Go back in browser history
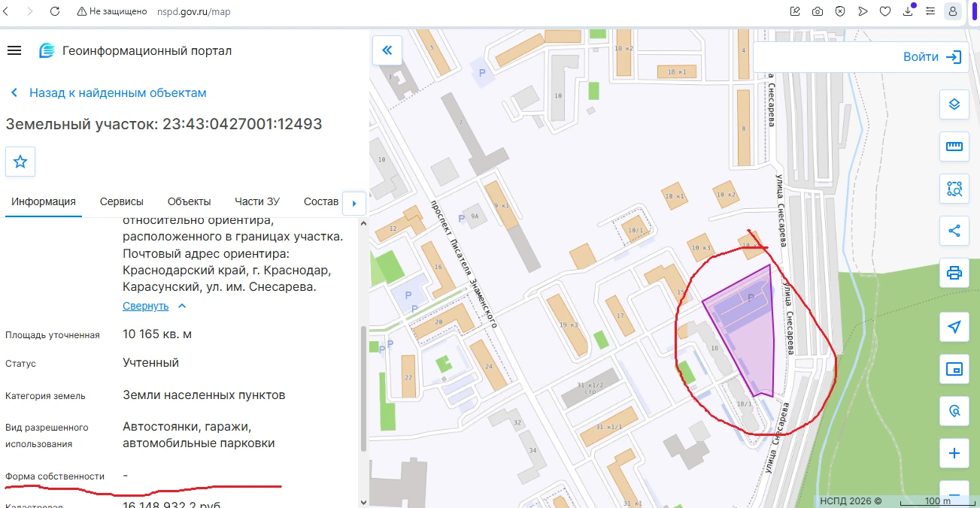Screen dimensions: 980x508 click(x=7, y=12)
